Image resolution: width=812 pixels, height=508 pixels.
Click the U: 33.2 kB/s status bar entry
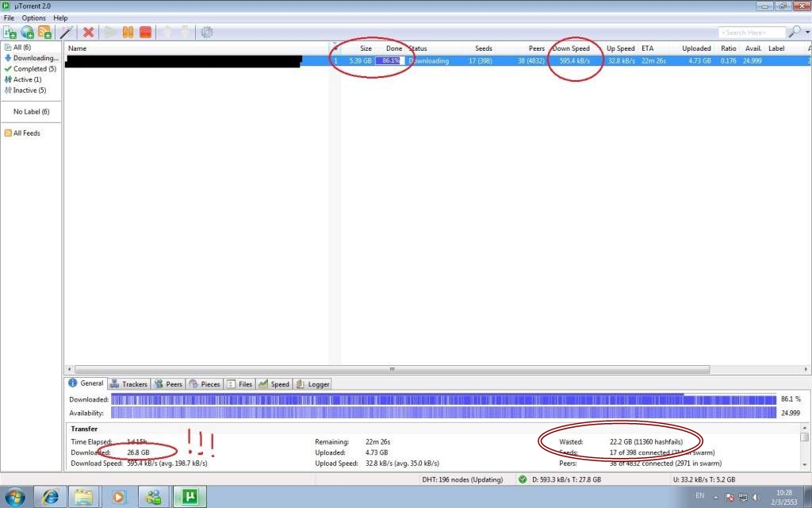click(x=704, y=479)
